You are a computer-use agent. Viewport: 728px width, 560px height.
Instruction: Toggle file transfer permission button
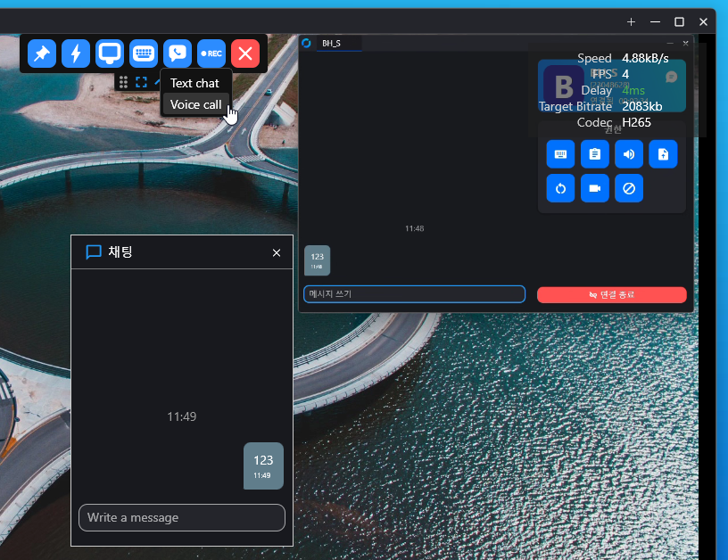[x=663, y=154]
